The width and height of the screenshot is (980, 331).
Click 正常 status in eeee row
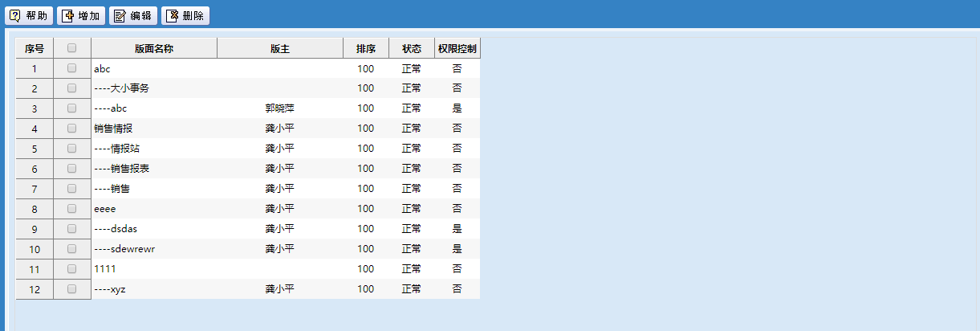[x=412, y=209]
